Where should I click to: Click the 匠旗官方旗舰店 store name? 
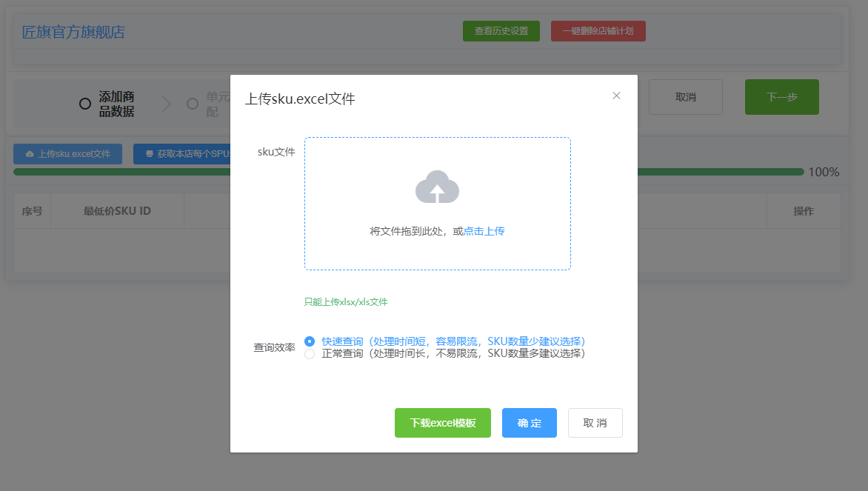coord(73,32)
